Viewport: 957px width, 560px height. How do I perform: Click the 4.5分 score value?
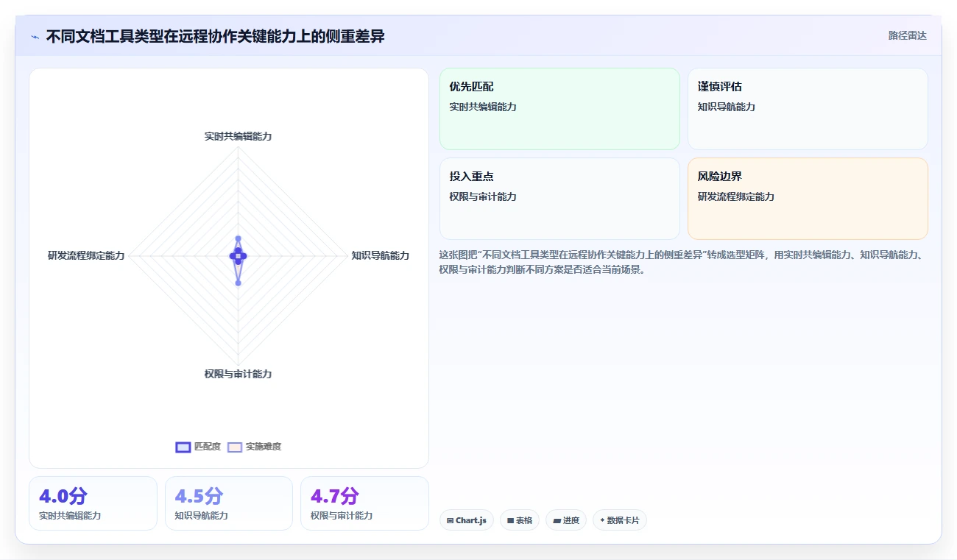pos(199,496)
